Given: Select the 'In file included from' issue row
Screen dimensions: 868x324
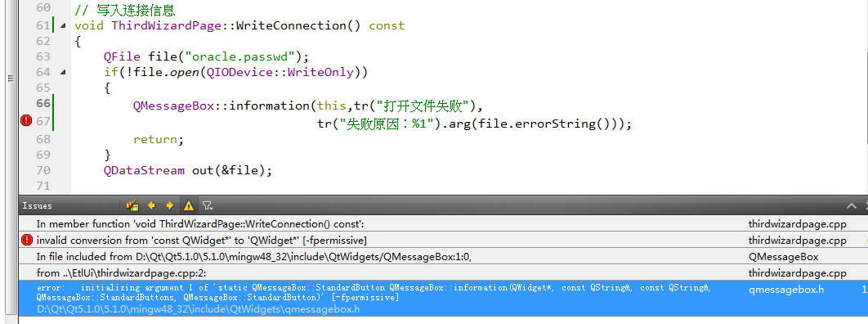Looking at the screenshot, I should (443, 256).
